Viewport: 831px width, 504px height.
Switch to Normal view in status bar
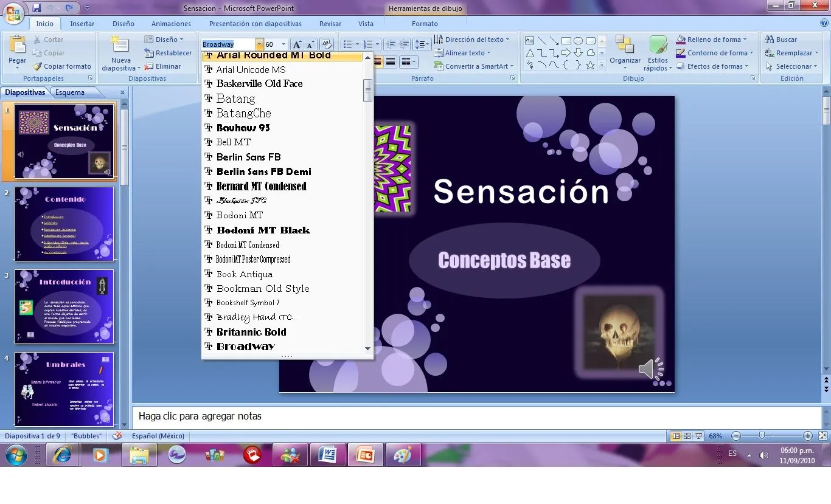pos(675,436)
